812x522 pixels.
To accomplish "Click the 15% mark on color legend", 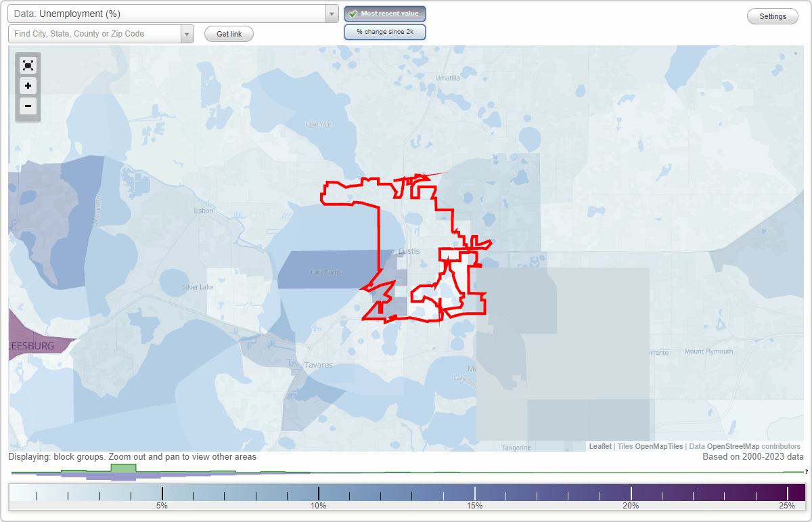I will (x=475, y=506).
